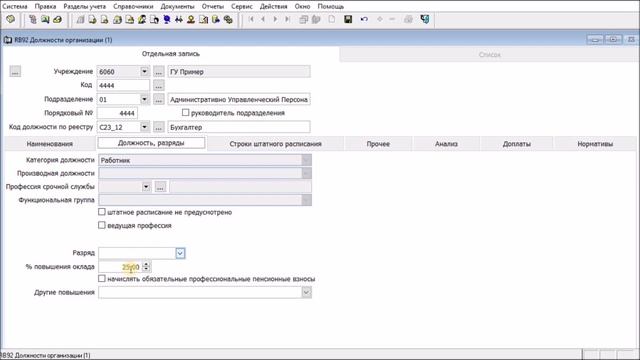Click into the Код field with 4444

pyautogui.click(x=123, y=85)
